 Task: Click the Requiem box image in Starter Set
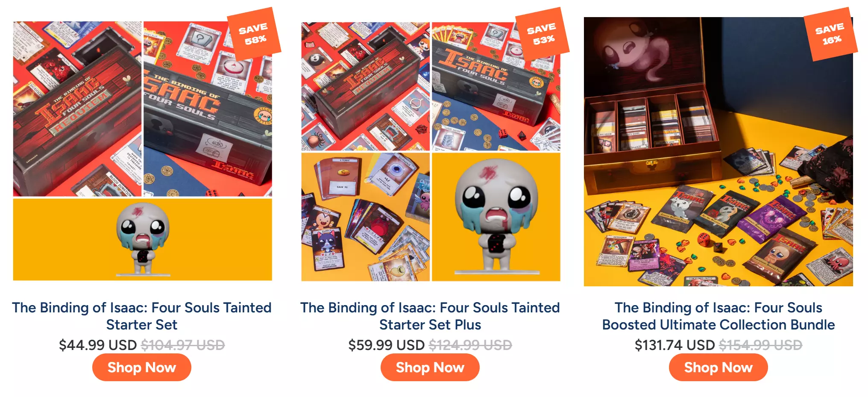[x=77, y=109]
